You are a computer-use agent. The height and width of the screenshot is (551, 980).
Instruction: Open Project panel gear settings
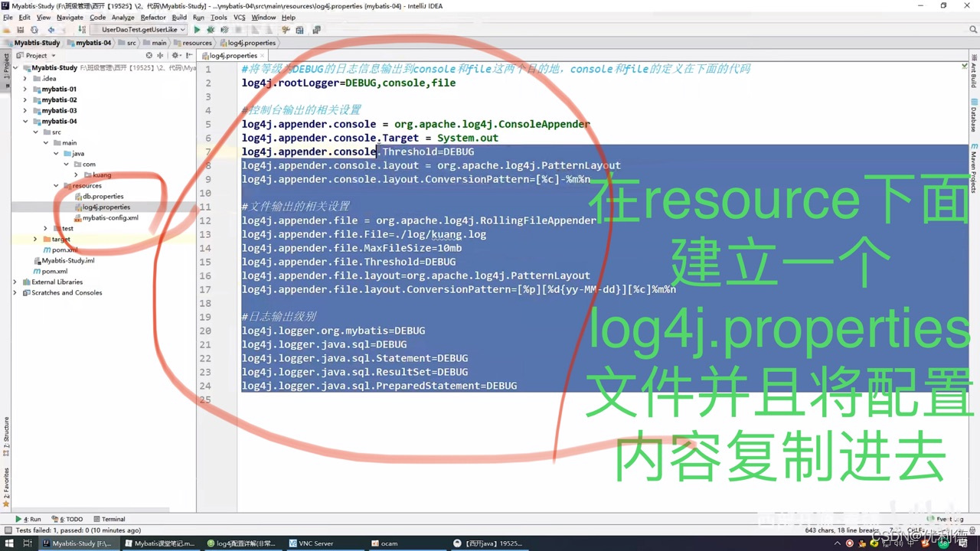[175, 55]
